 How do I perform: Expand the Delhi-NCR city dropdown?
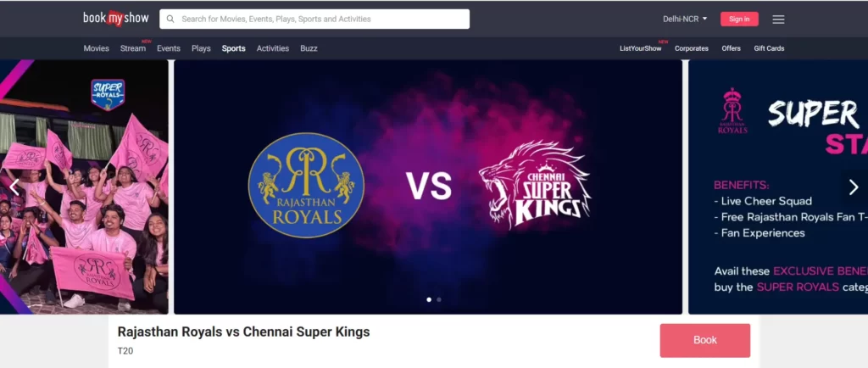(x=685, y=19)
